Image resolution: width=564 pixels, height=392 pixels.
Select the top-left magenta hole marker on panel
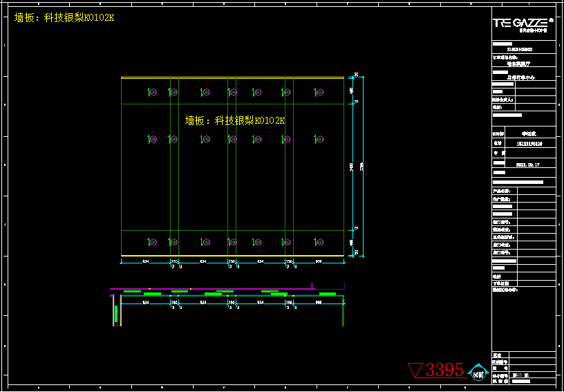(x=153, y=92)
